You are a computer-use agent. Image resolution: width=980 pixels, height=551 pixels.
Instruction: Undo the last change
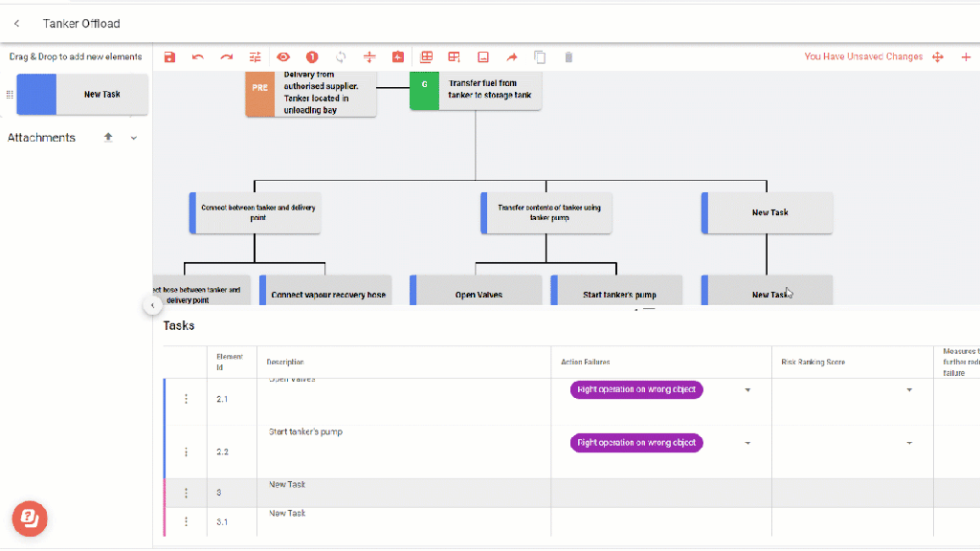click(198, 57)
